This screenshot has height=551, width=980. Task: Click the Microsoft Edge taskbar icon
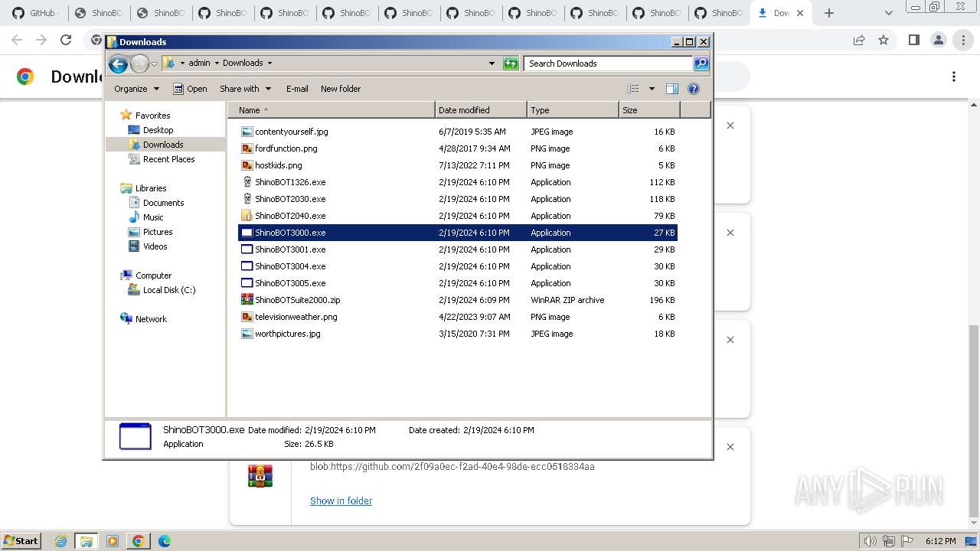164,541
